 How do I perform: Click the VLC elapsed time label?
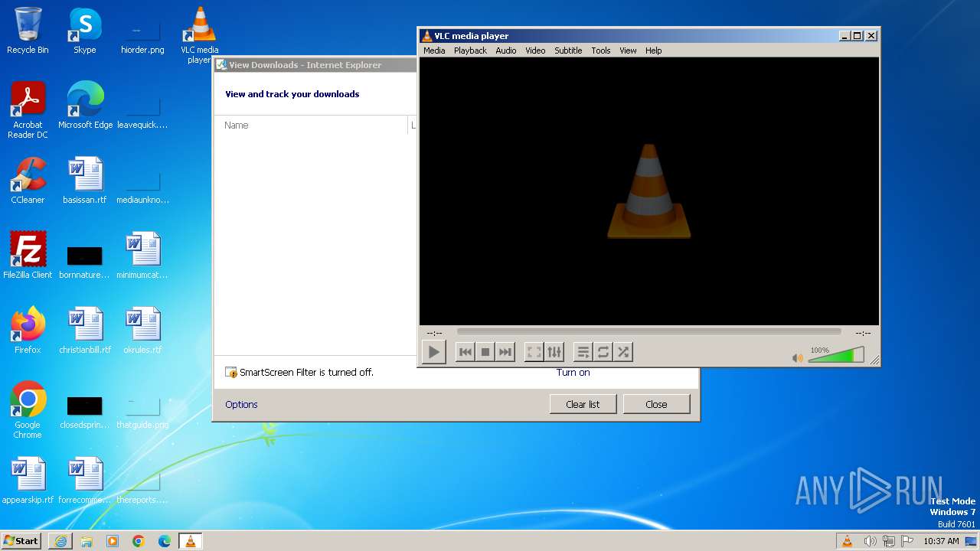tap(434, 333)
